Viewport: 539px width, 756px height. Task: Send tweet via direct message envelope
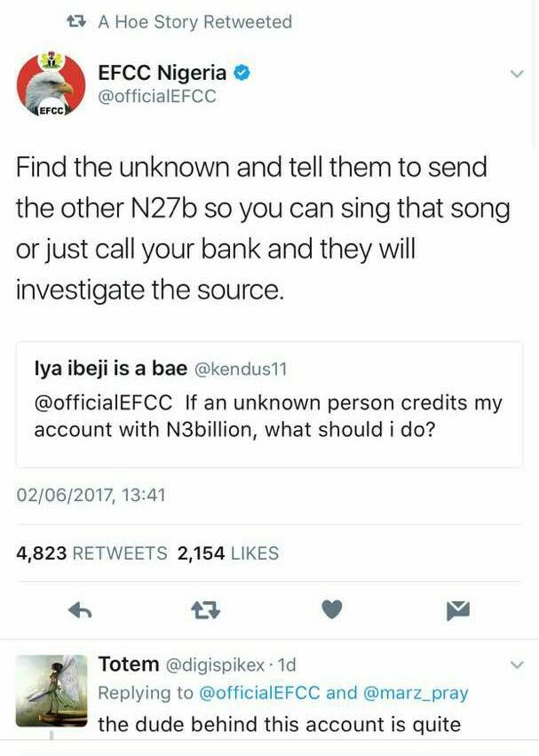click(457, 609)
